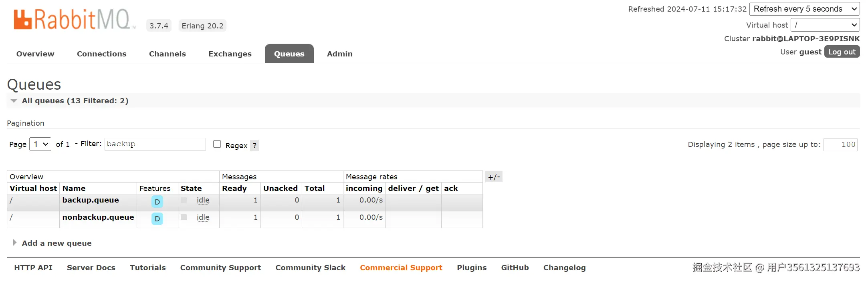This screenshot has height=281, width=868.
Task: Collapse the All queues section
Action: point(14,101)
